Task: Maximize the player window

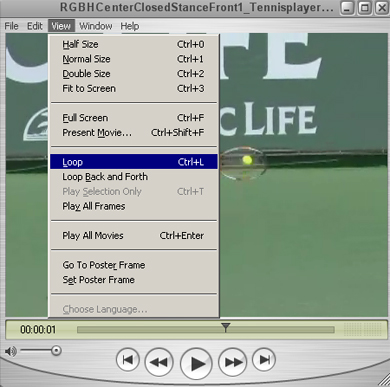Action: point(365,8)
